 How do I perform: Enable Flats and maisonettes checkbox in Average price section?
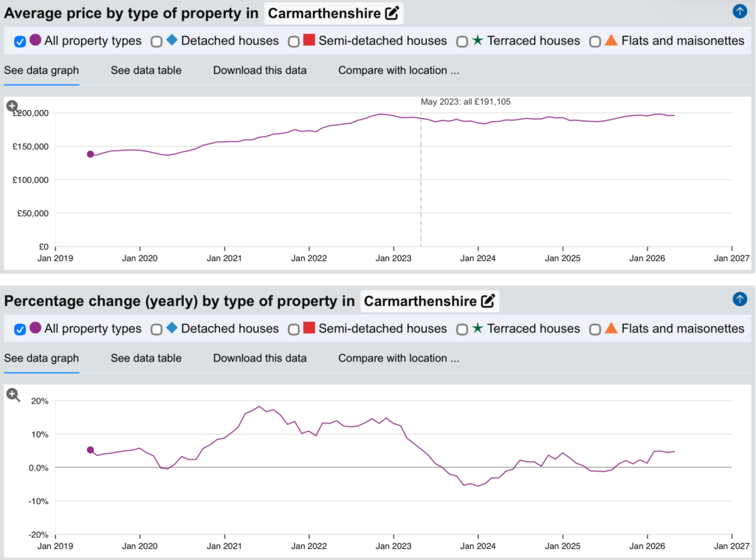pyautogui.click(x=595, y=42)
